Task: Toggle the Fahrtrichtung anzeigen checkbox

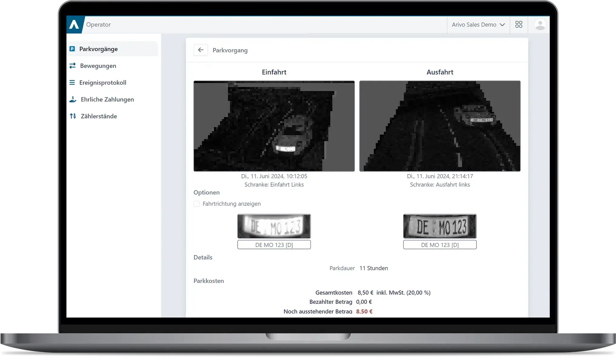Action: pos(196,204)
